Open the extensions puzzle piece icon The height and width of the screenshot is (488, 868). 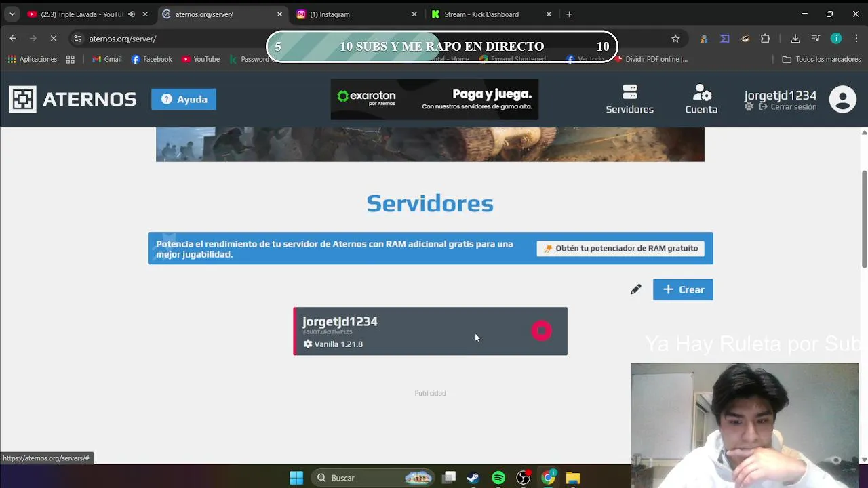click(x=766, y=39)
